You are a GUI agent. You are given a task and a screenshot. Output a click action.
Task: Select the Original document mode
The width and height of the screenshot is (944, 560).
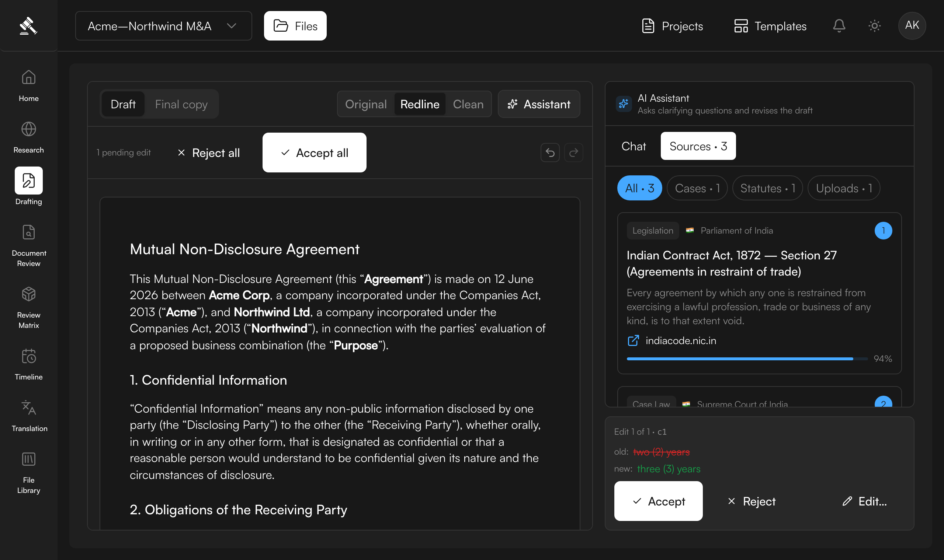tap(366, 104)
